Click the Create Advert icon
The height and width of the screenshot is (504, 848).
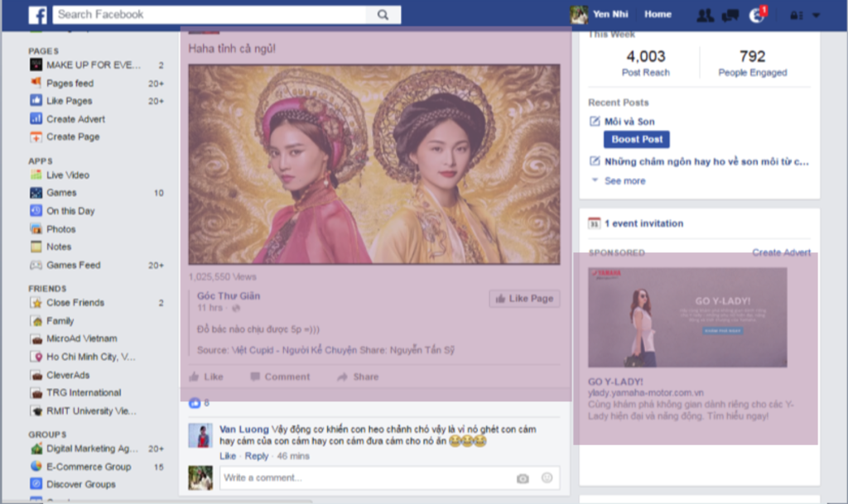pyautogui.click(x=36, y=119)
